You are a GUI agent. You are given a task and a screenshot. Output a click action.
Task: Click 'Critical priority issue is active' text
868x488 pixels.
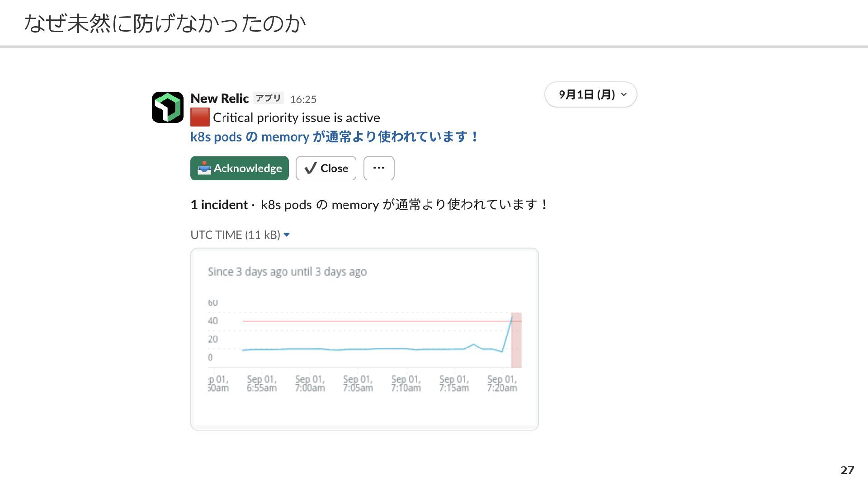[297, 118]
